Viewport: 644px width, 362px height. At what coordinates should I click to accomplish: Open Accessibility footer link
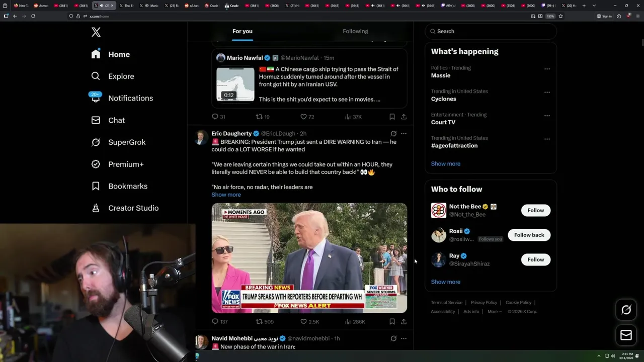tap(443, 312)
